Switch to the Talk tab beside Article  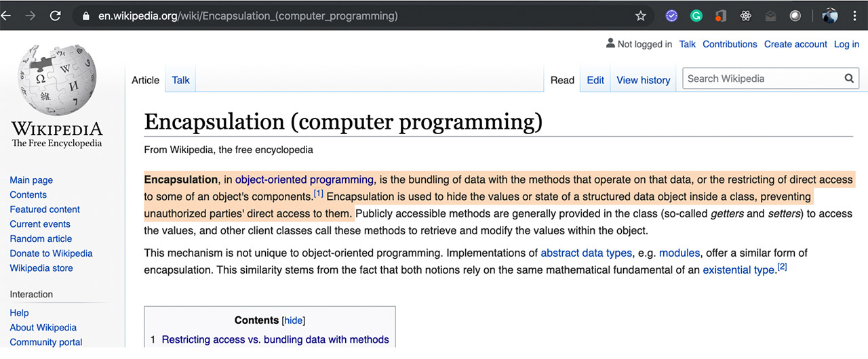click(x=181, y=80)
